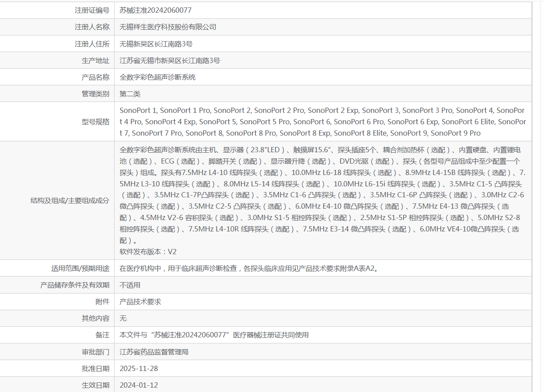544x392 pixels.
Task: Click the registrant name 无锡祥生医疗科技股份有限公司
Action: pyautogui.click(x=168, y=27)
